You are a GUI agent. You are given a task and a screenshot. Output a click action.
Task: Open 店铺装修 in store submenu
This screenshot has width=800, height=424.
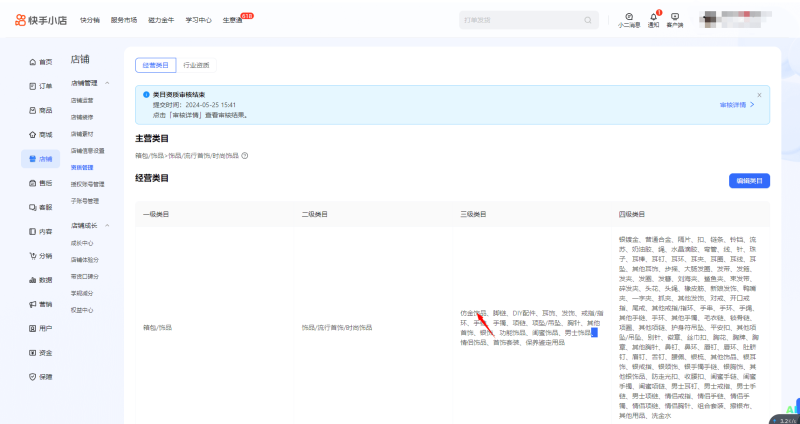coord(83,116)
